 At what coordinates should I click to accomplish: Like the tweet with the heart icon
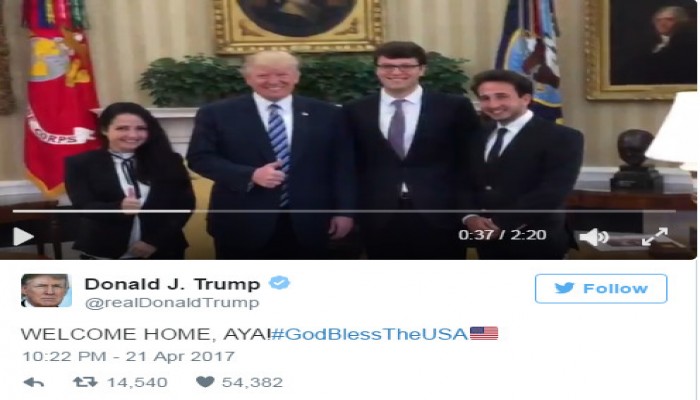205,382
